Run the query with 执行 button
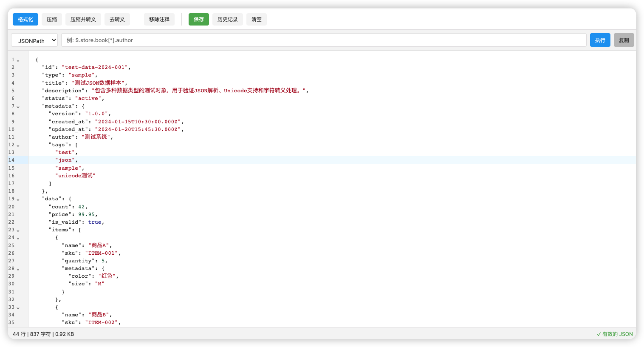The image size is (644, 347). [600, 40]
